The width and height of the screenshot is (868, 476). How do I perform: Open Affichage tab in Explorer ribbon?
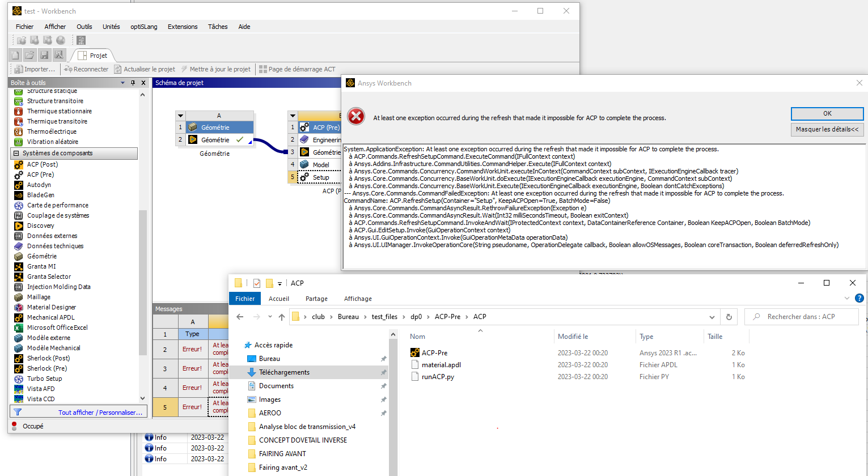(358, 299)
